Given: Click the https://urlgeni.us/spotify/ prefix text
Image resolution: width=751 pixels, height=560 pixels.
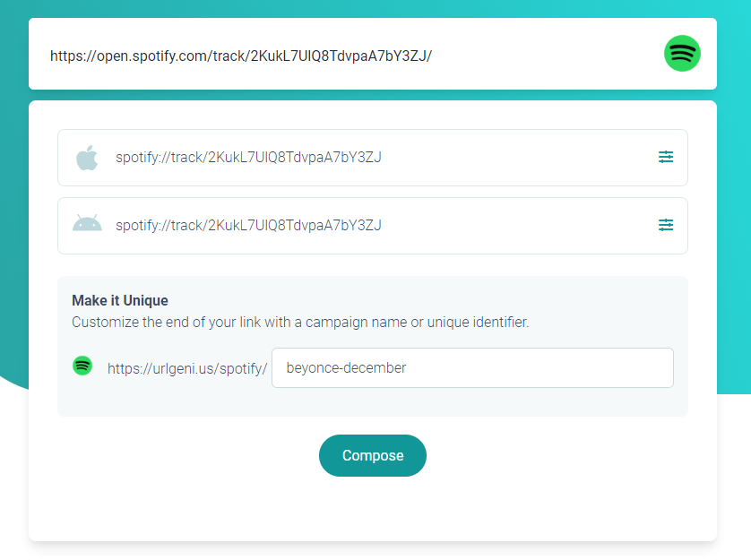Looking at the screenshot, I should 187,368.
